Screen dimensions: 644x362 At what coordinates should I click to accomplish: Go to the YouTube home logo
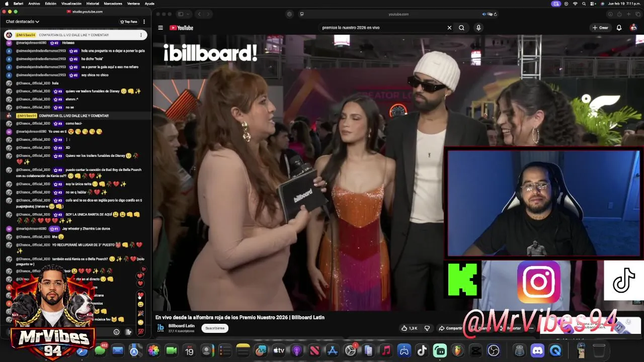182,28
